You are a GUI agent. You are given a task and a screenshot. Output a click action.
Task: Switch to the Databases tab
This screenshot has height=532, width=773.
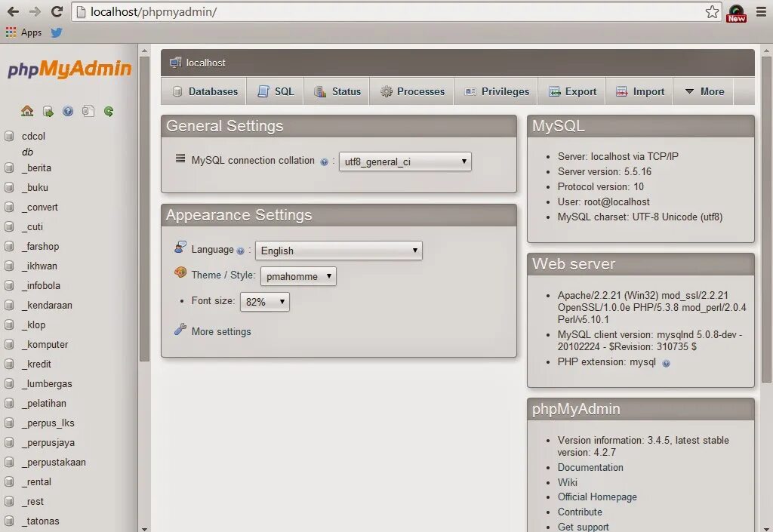pos(205,91)
